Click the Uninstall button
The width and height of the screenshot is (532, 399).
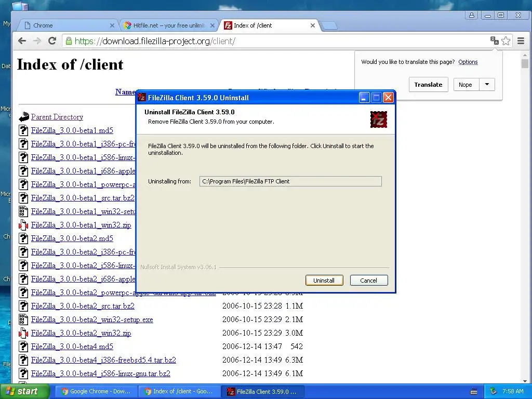tap(324, 280)
